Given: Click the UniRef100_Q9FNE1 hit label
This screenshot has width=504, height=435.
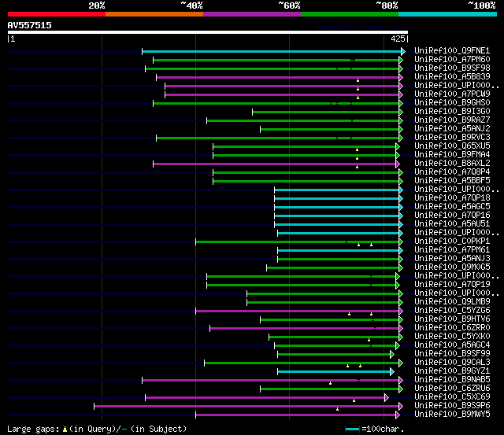Looking at the screenshot, I should coord(452,50).
